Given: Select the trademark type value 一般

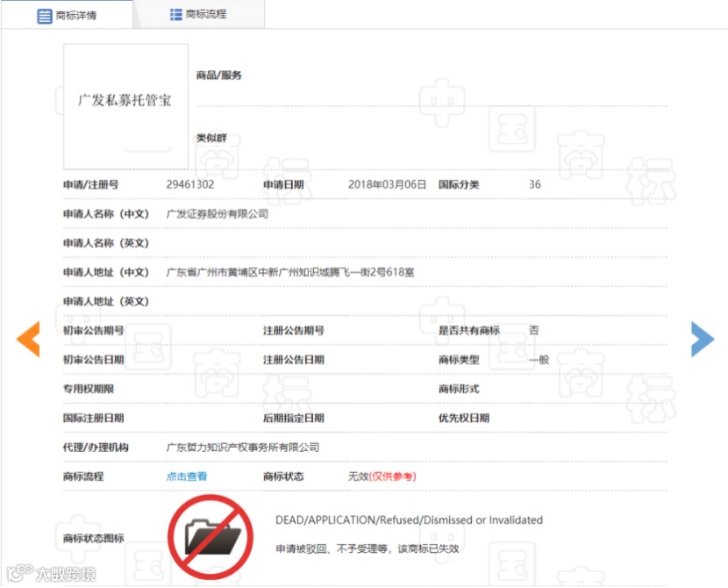Looking at the screenshot, I should pos(539,360).
